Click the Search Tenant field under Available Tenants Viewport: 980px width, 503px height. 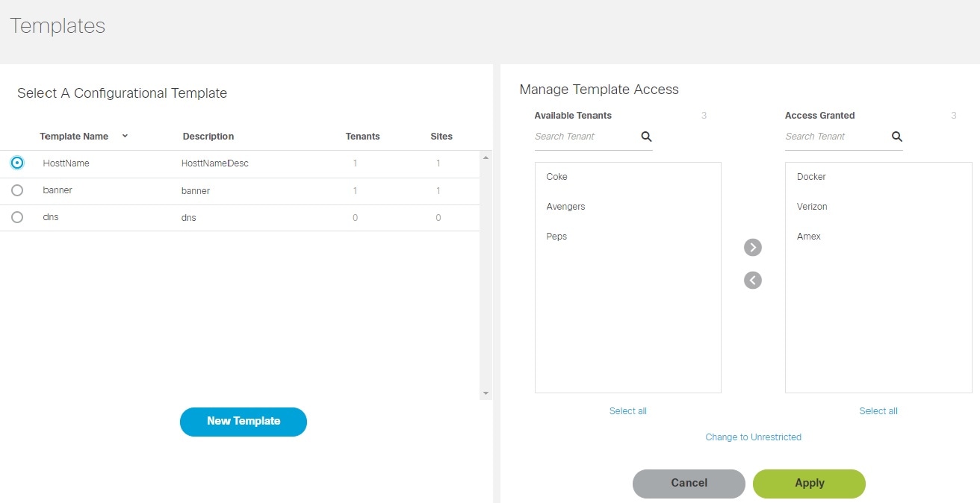[x=583, y=137]
